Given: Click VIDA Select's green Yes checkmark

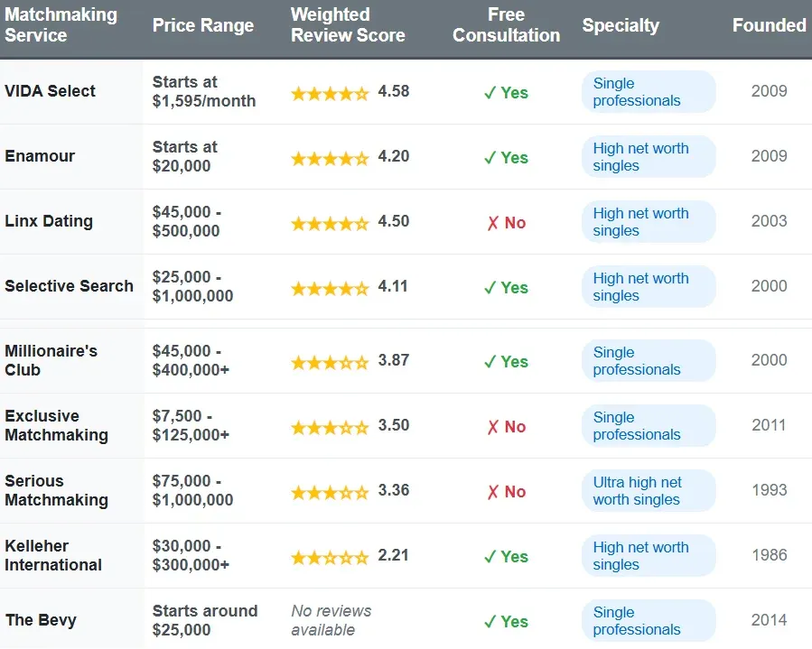Looking at the screenshot, I should pyautogui.click(x=506, y=93).
